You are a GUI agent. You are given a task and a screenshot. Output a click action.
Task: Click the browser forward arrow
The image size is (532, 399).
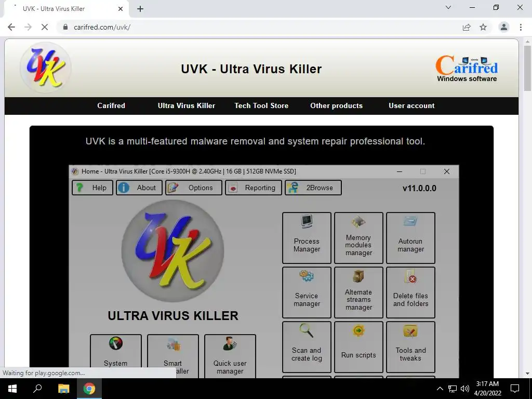28,27
